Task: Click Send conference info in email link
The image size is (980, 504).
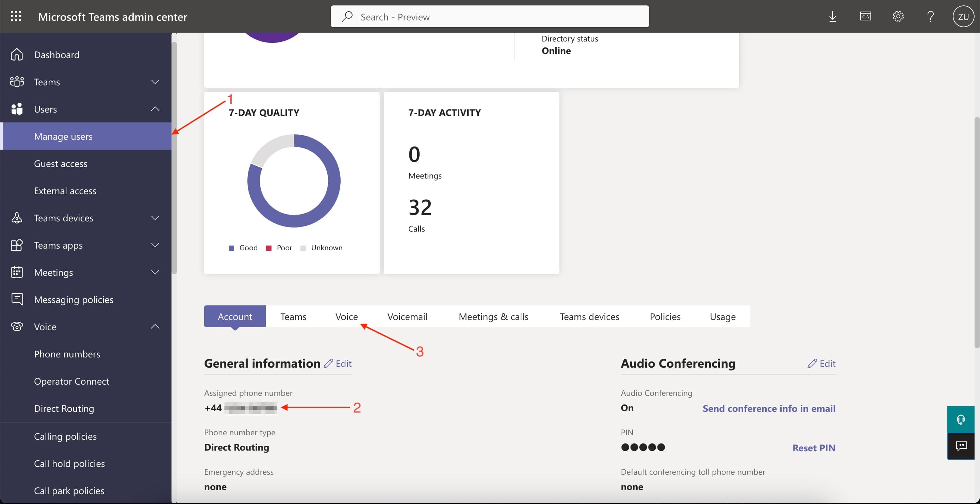Action: coord(768,408)
